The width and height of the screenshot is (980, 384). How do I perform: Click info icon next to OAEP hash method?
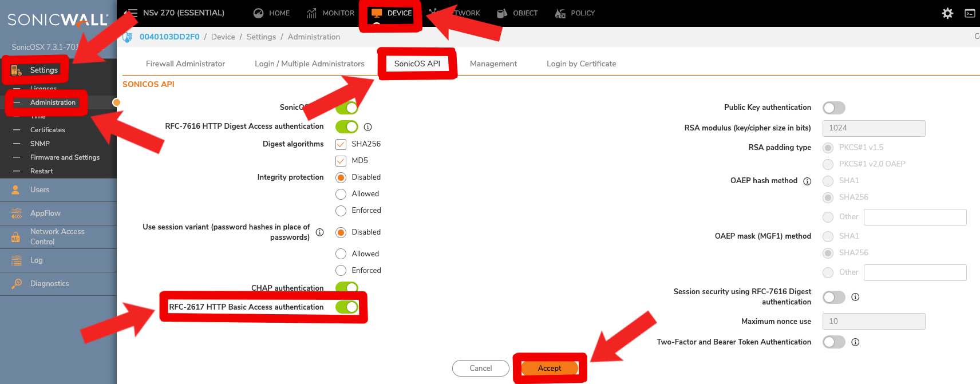point(807,181)
